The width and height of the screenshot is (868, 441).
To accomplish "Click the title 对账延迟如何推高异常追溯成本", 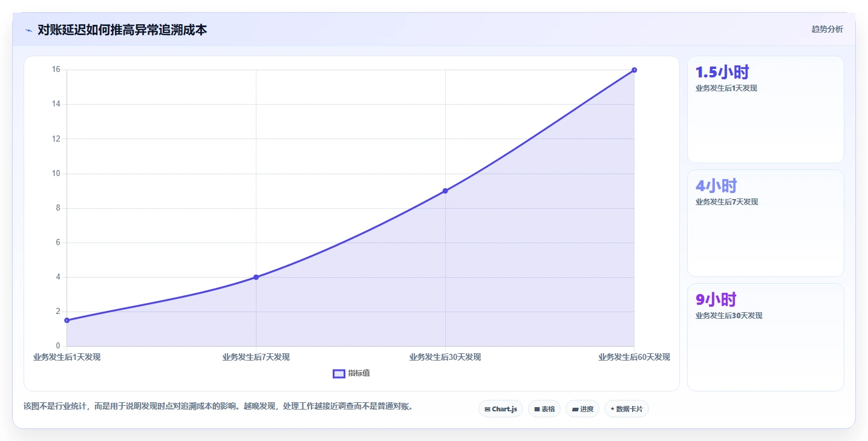I will (x=122, y=30).
